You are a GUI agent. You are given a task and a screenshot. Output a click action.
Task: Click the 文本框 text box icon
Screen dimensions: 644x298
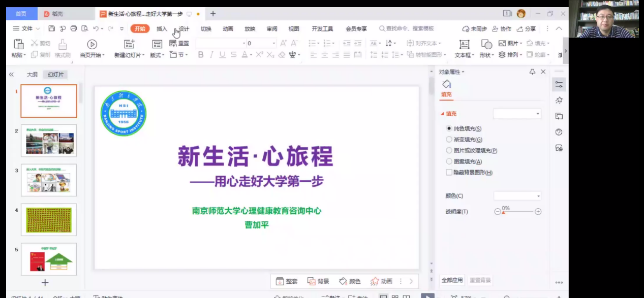[464, 44]
